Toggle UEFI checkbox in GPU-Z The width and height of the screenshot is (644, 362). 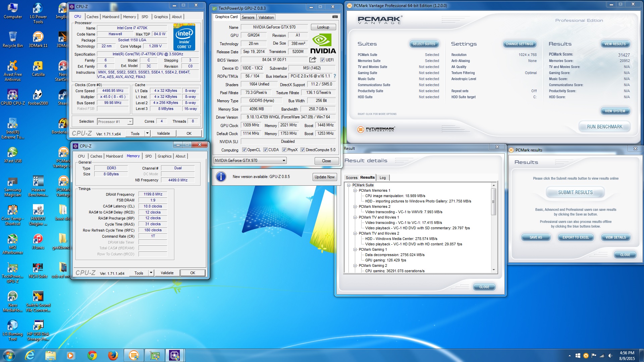click(322, 60)
